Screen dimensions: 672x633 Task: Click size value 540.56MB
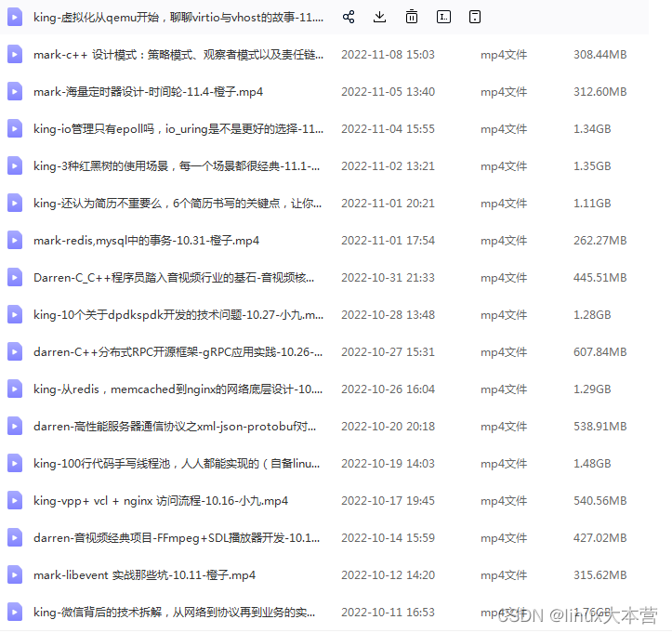pos(600,501)
